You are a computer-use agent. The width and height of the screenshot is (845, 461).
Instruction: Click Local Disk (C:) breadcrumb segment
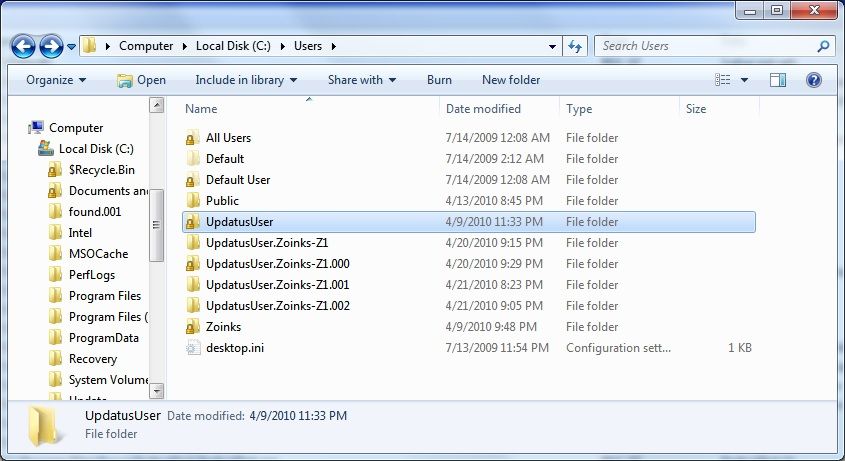coord(233,46)
